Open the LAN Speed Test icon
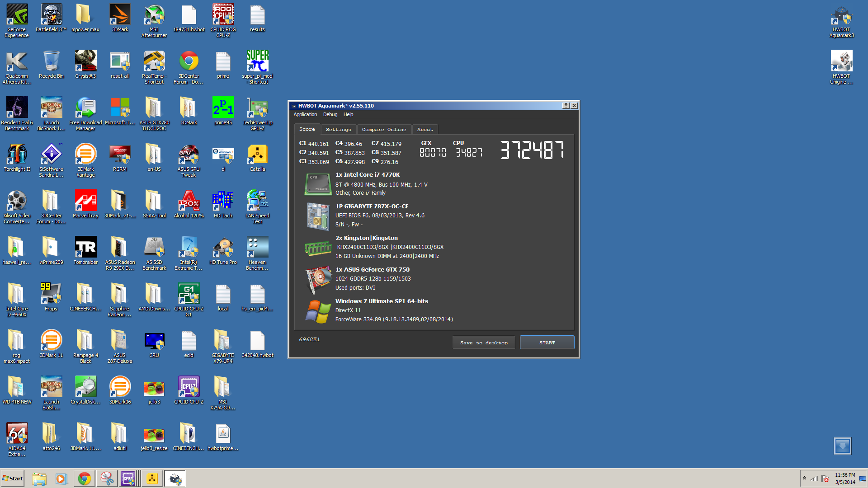The image size is (868, 488). 257,206
